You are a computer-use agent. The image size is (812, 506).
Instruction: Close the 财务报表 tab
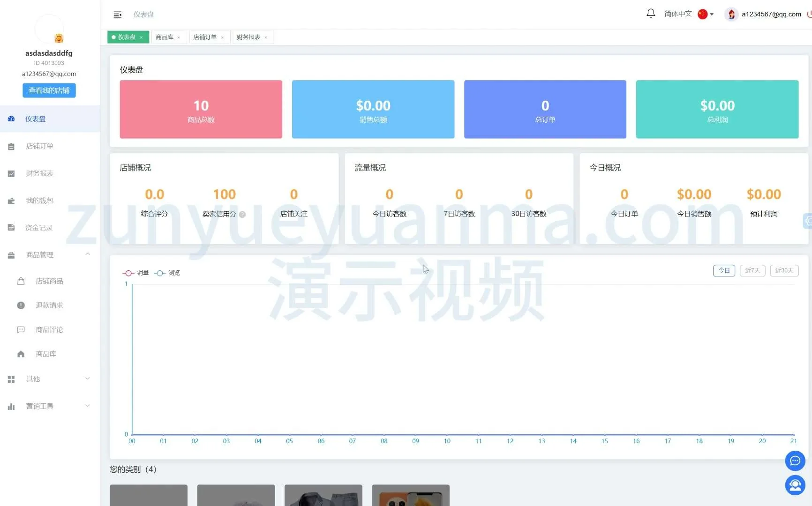(x=266, y=38)
